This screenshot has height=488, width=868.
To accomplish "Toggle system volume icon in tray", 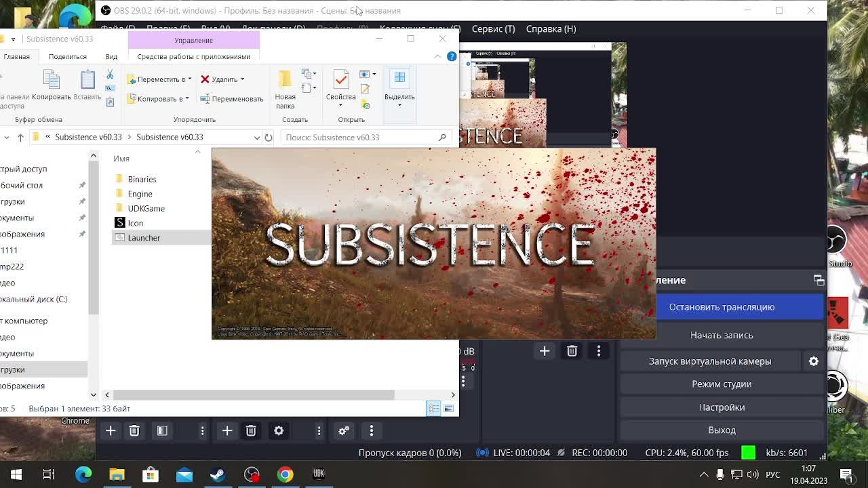I will pyautogui.click(x=753, y=474).
